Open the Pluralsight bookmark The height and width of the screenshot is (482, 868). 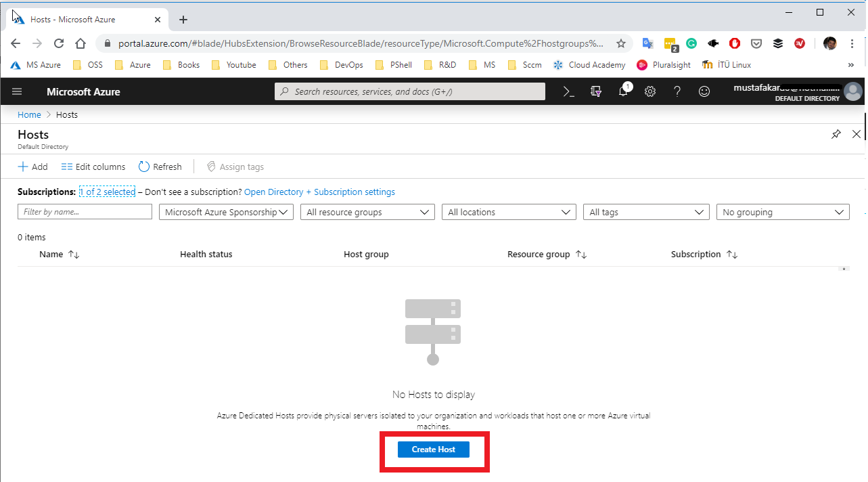click(664, 65)
